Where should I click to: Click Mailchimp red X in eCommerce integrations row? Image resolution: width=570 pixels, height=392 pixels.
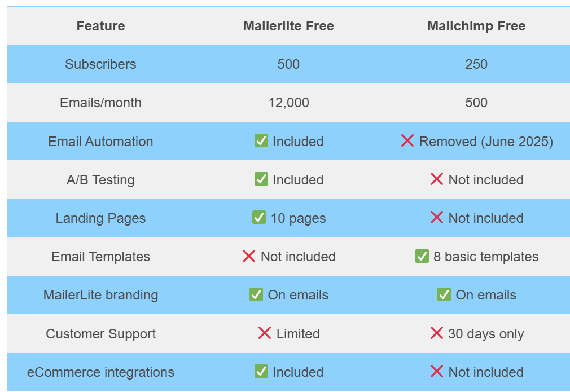click(437, 372)
